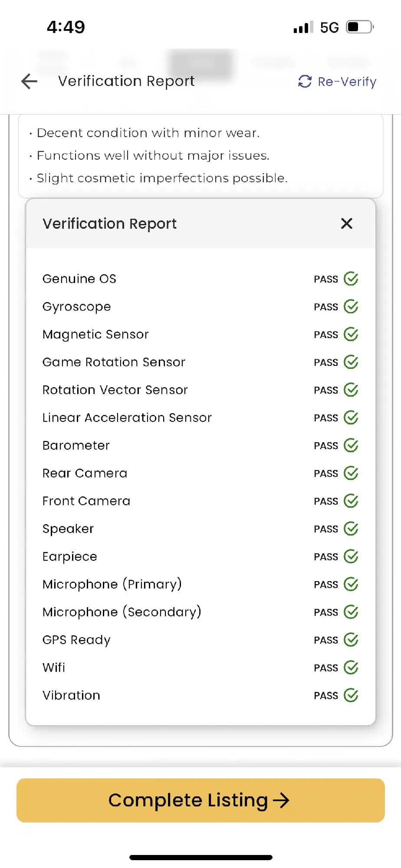Click the Microphone (Primary) label
The width and height of the screenshot is (401, 868).
[112, 584]
